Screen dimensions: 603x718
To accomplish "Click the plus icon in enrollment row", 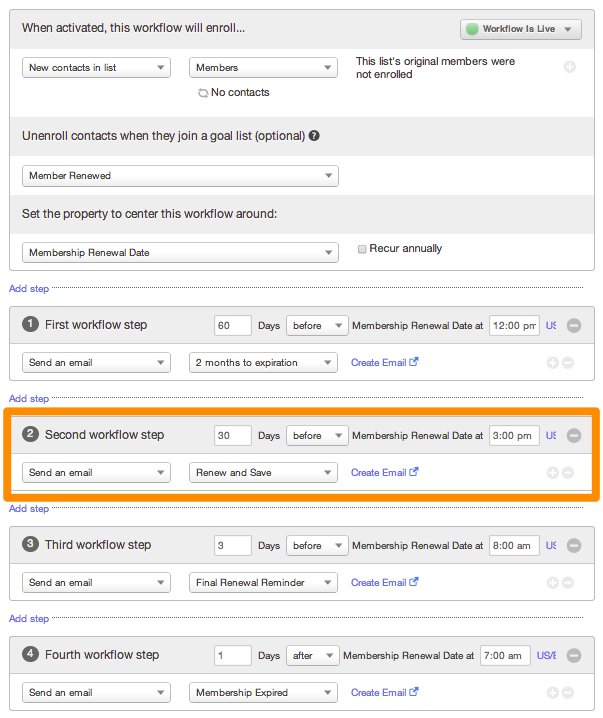I will [x=570, y=67].
